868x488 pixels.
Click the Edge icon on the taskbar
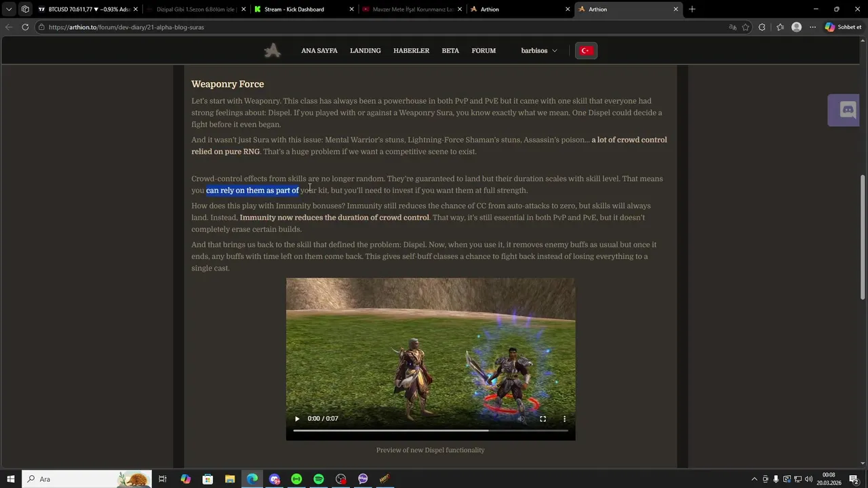click(x=252, y=479)
